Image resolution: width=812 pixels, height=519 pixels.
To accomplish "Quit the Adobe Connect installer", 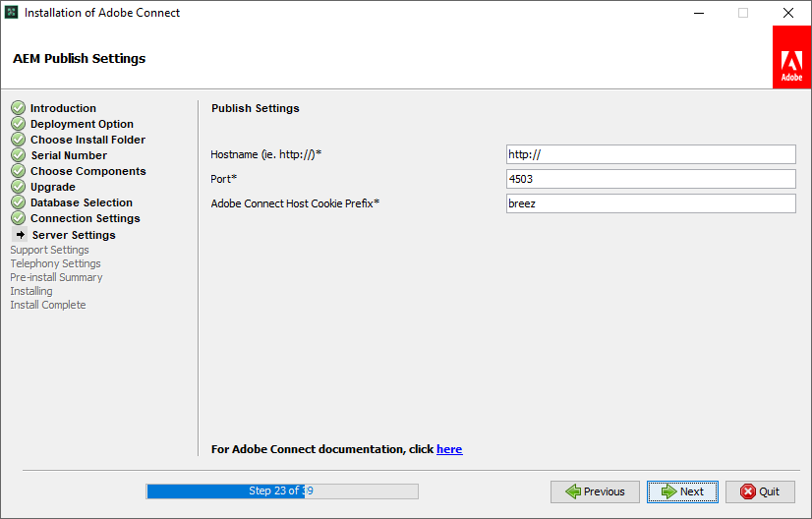I will click(x=760, y=491).
